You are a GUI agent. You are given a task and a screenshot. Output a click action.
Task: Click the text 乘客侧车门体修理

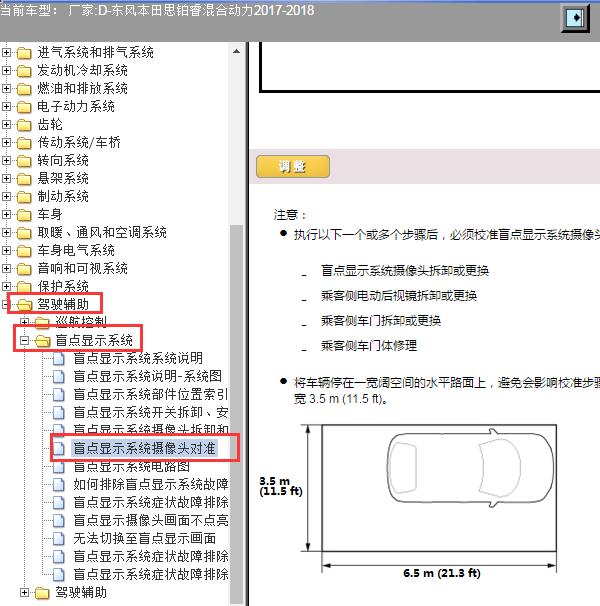[369, 346]
